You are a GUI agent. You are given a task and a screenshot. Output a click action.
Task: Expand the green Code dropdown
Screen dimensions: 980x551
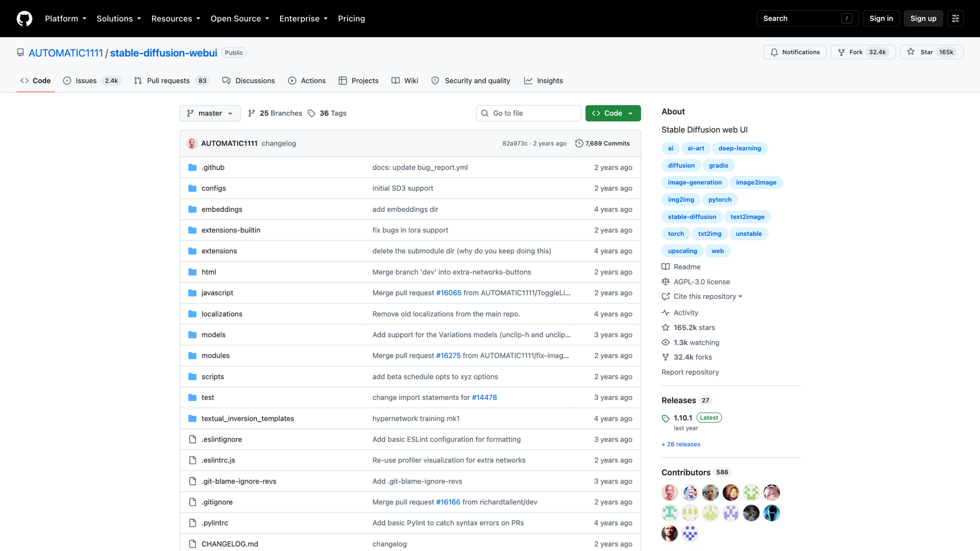613,113
